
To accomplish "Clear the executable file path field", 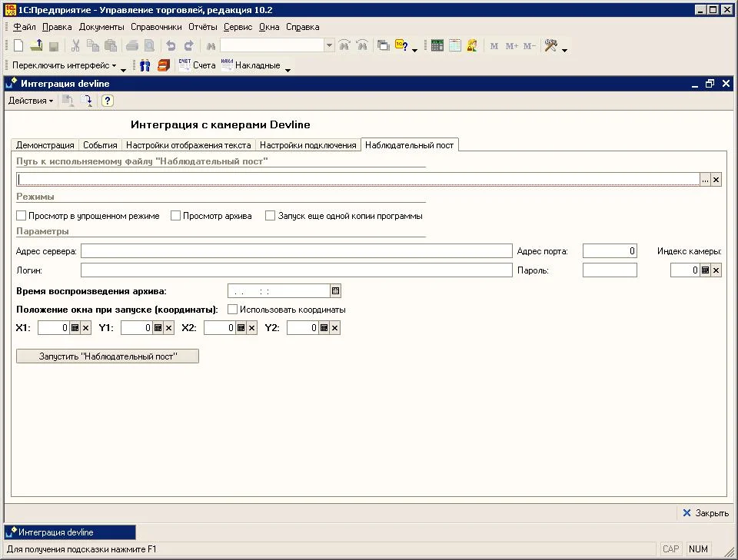I will [716, 180].
